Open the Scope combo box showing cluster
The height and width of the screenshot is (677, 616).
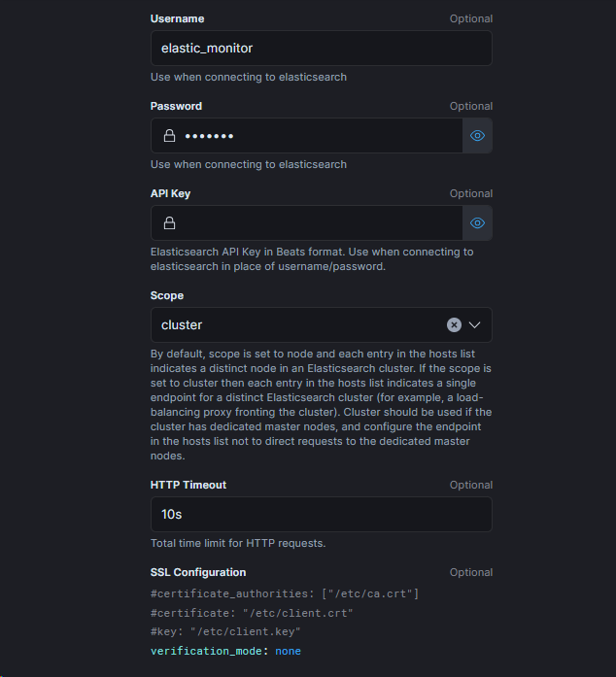point(291,325)
